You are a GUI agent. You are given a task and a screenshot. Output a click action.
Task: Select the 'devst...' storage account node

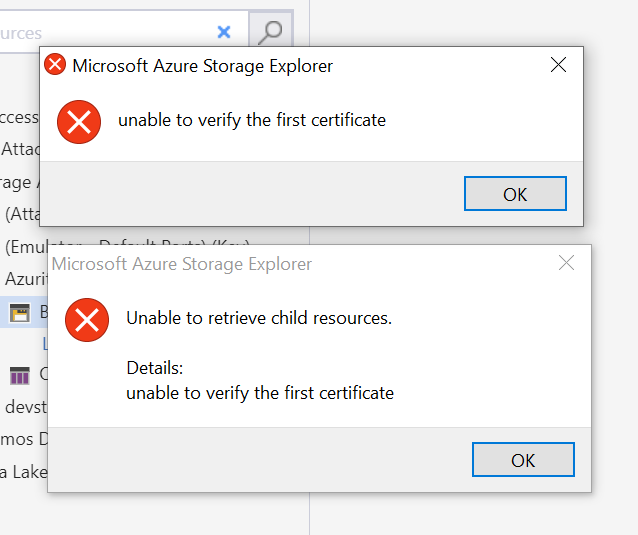(26, 407)
